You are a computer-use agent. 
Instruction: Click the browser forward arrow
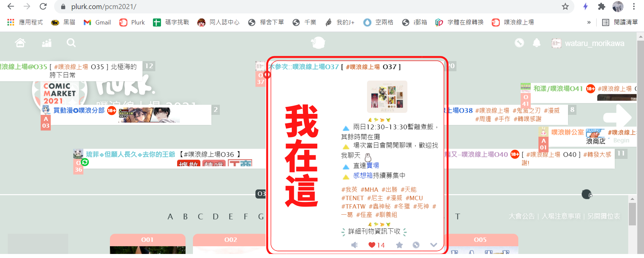[x=27, y=6]
